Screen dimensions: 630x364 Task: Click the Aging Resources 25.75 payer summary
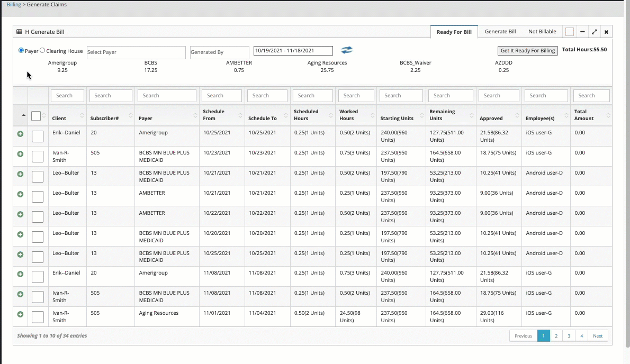point(327,66)
